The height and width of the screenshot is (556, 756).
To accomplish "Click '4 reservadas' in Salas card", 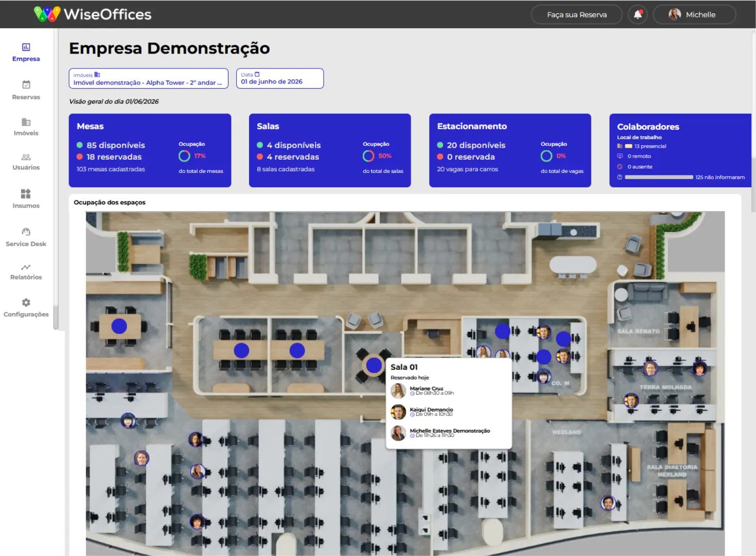I will 292,157.
